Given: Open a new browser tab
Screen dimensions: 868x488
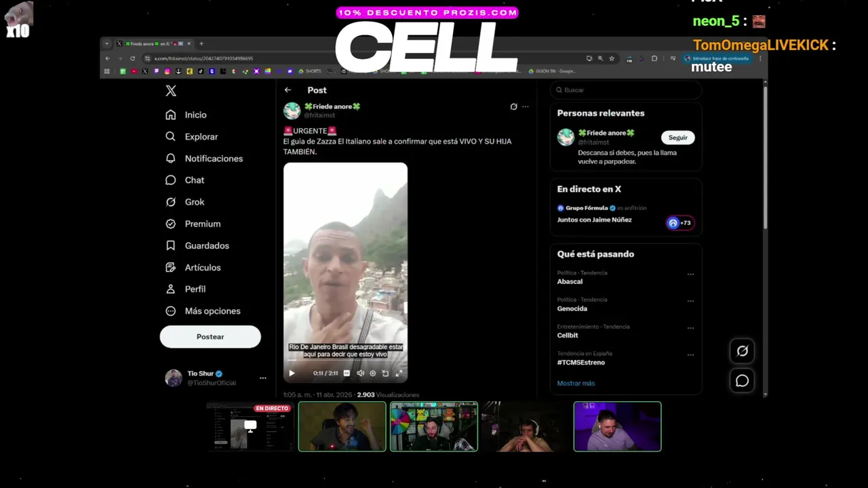Looking at the screenshot, I should tap(201, 43).
